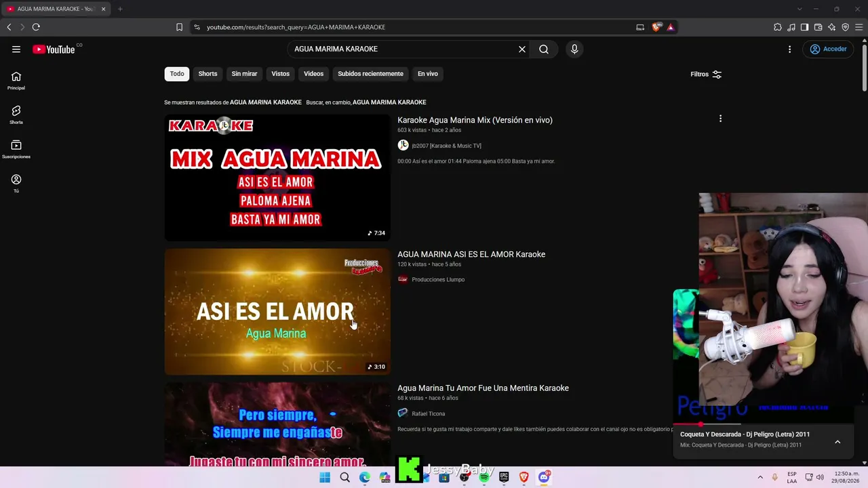Reload the page with the refresh icon
Image resolution: width=868 pixels, height=488 pixels.
(36, 27)
